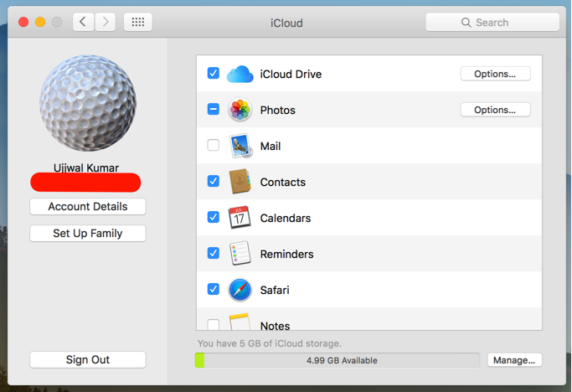Click the Calendars label
This screenshot has width=572, height=392.
286,218
